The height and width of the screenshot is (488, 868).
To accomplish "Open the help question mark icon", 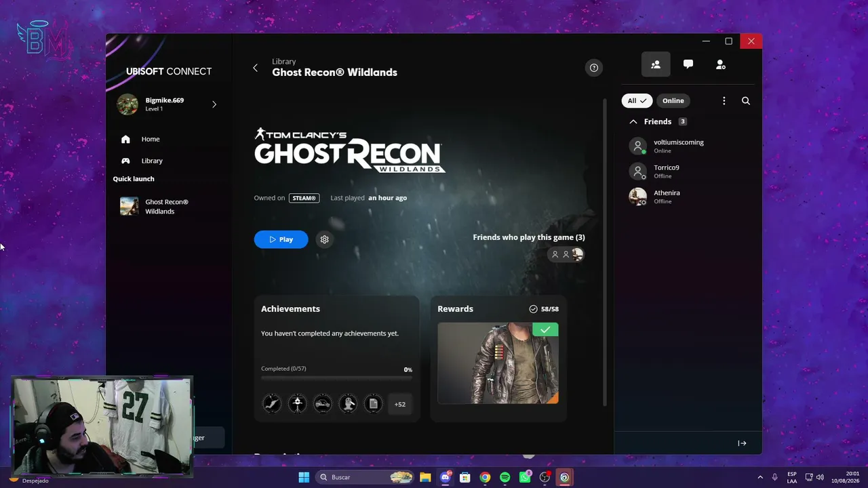I will 594,68.
